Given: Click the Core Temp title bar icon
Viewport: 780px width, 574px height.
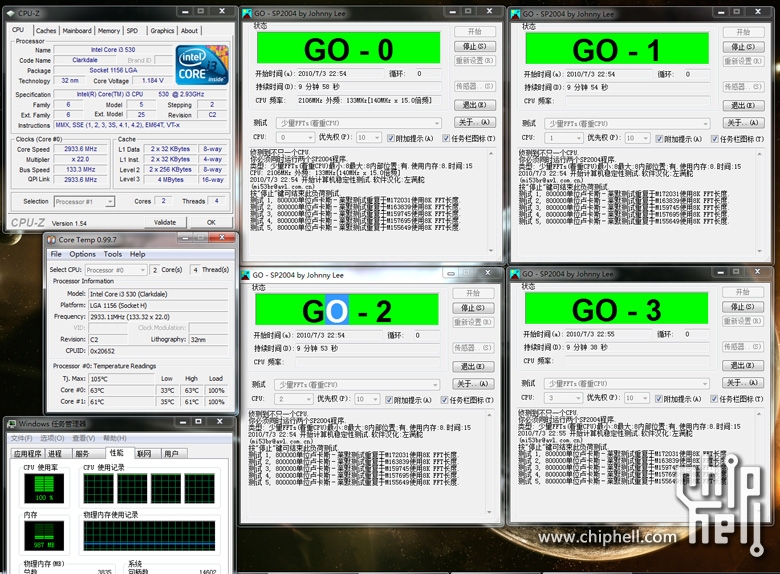Looking at the screenshot, I should [51, 240].
